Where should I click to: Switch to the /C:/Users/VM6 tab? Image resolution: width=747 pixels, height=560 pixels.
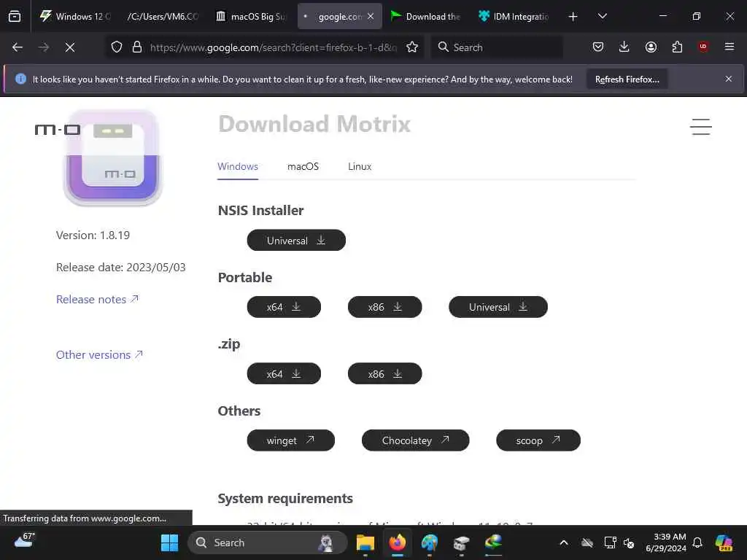point(162,16)
